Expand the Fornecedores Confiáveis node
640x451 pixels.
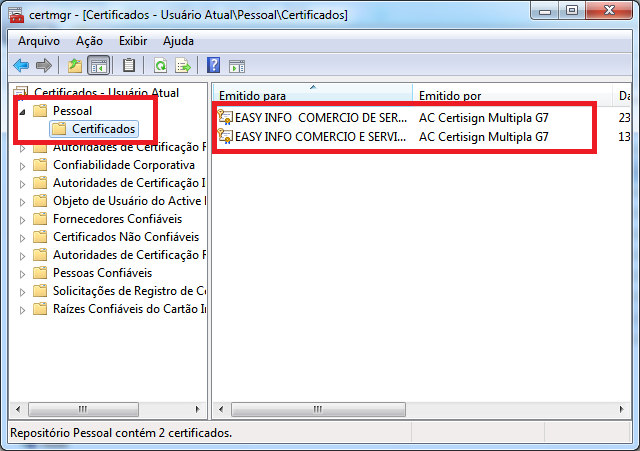pos(22,220)
